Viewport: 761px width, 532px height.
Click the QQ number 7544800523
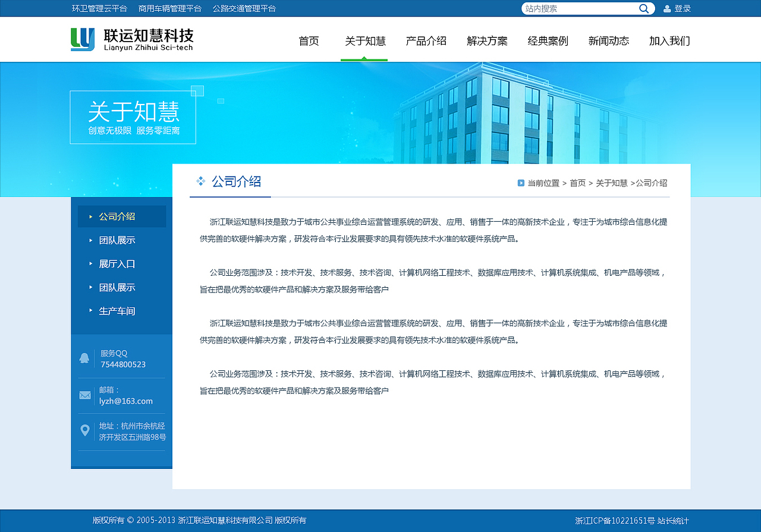(123, 364)
